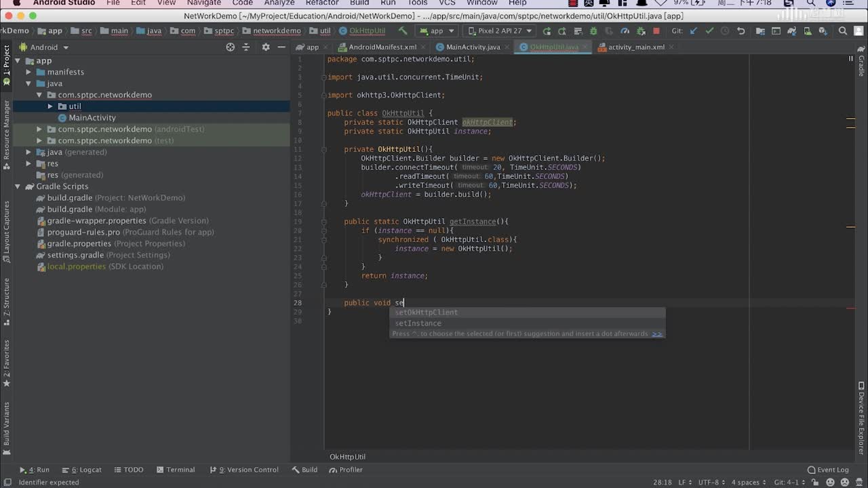Click the >> link in the completion hint
This screenshot has height=488, width=868.
(x=657, y=333)
